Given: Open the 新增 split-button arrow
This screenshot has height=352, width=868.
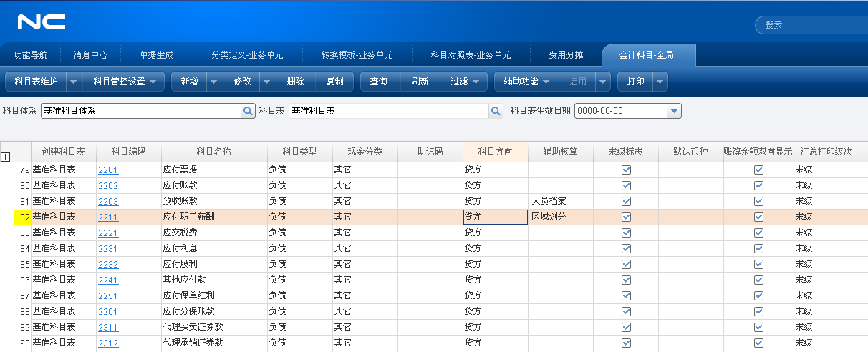Looking at the screenshot, I should pos(213,82).
